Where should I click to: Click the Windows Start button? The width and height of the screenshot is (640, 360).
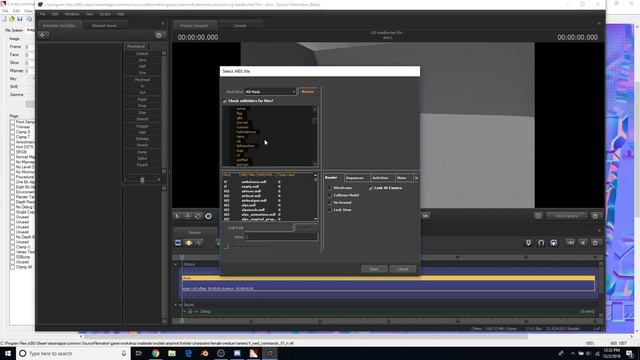[x=8, y=353]
